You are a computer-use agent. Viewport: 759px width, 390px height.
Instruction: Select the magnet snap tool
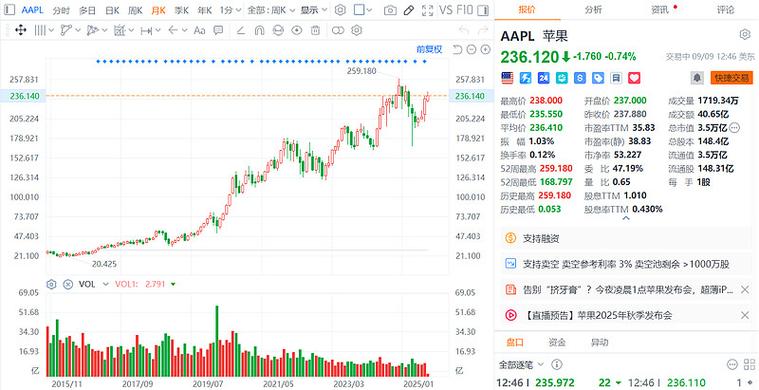[x=259, y=30]
